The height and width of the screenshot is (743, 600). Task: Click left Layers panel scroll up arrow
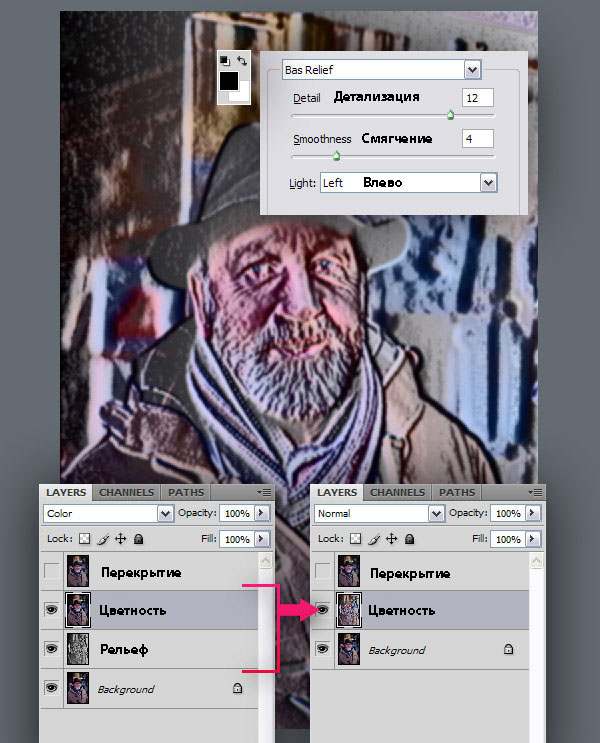point(265,561)
